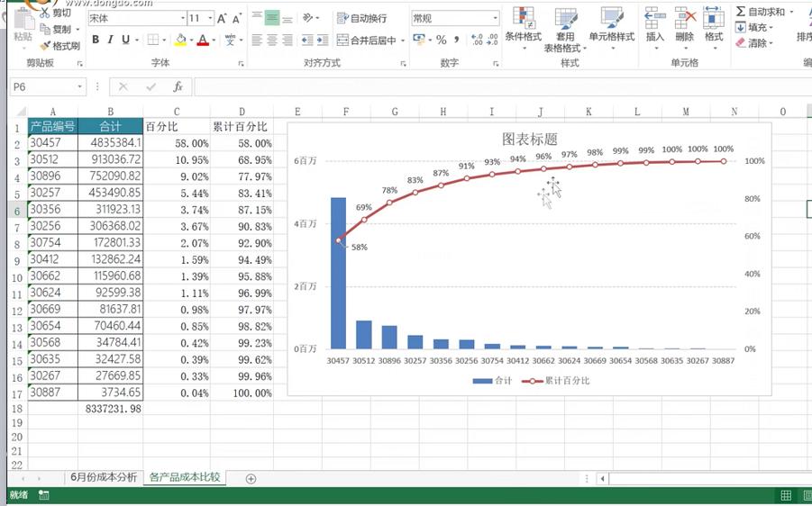Click Format cells (格式)

714,27
